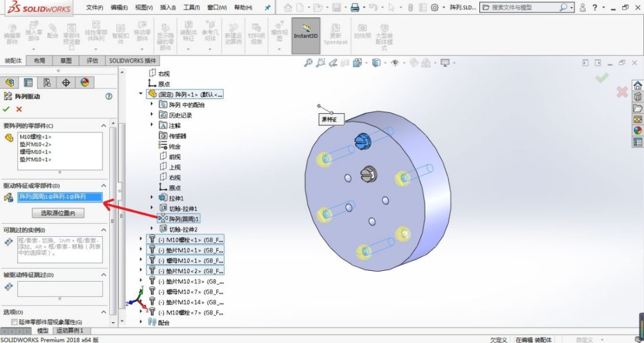Open the FeatureManager design tree tab
644x343 pixels.
click(x=10, y=82)
